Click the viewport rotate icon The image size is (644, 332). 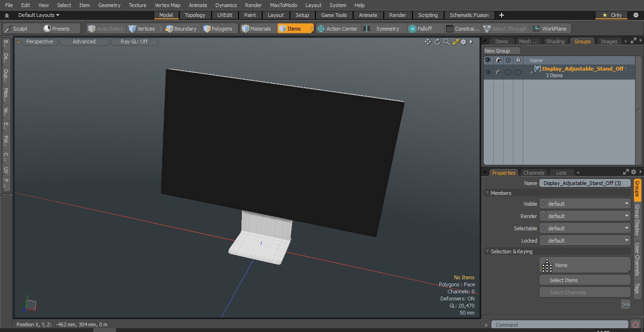point(438,42)
